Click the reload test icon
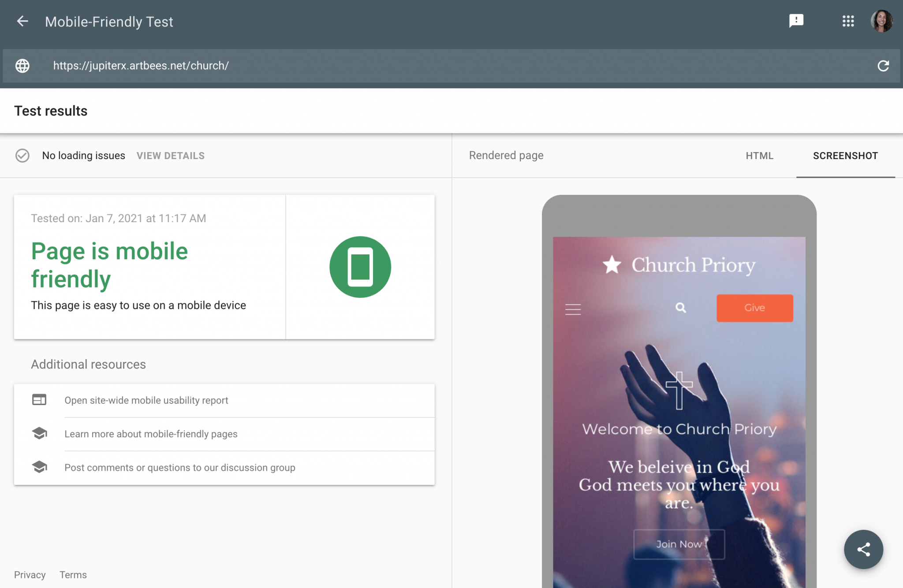The height and width of the screenshot is (588, 903). point(883,66)
